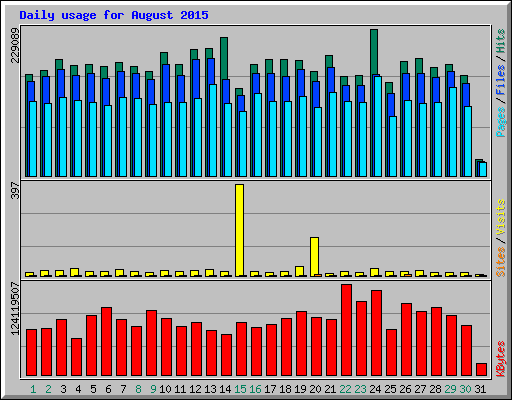Click the Pages / Files / Hits legend
This screenshot has height=400, width=512.
(x=501, y=83)
